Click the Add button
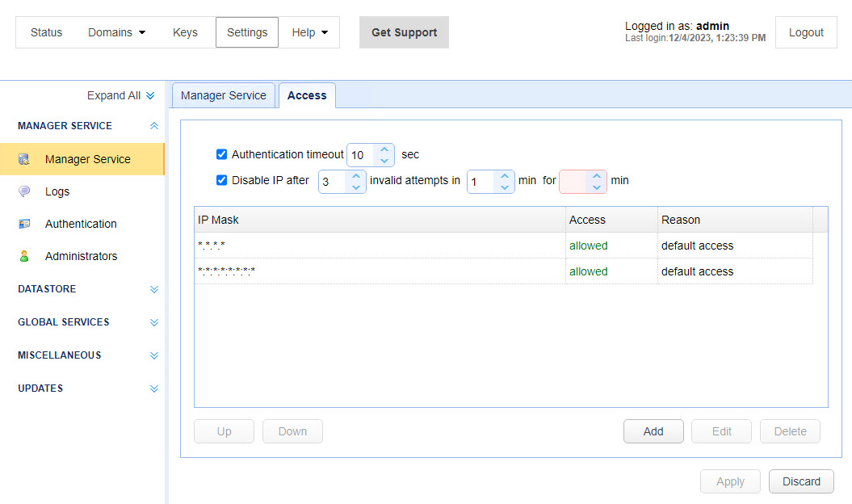The image size is (852, 504). (x=653, y=431)
